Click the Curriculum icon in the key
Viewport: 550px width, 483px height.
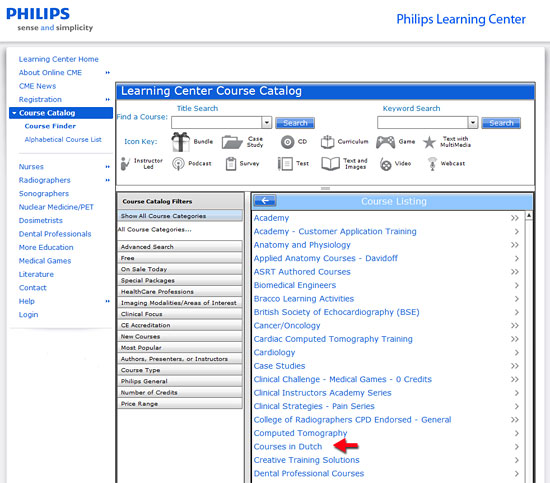[x=327, y=142]
